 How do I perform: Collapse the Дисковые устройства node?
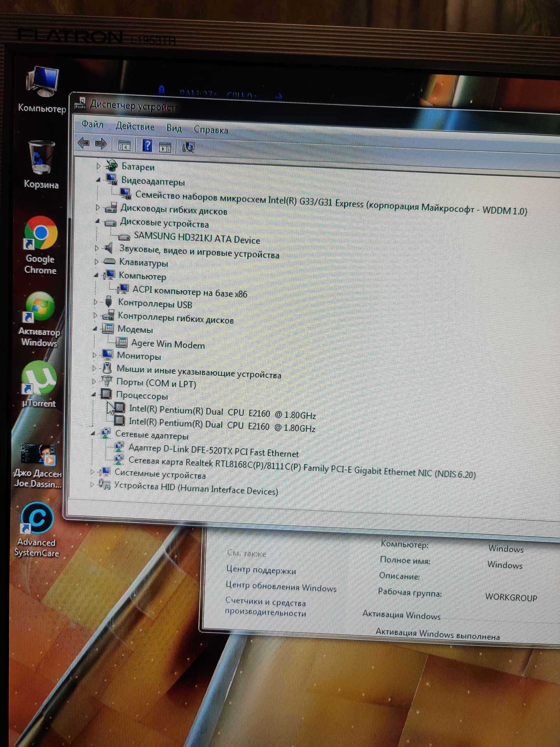[x=97, y=221]
